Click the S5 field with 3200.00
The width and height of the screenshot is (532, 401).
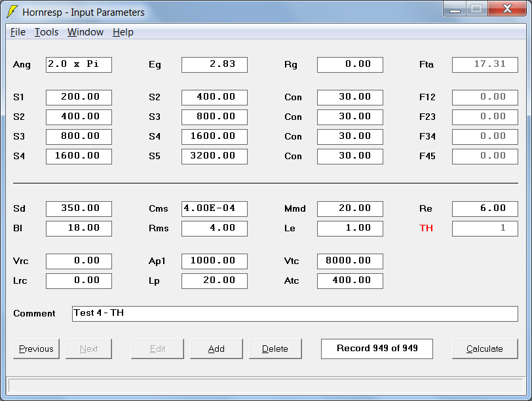tap(214, 157)
